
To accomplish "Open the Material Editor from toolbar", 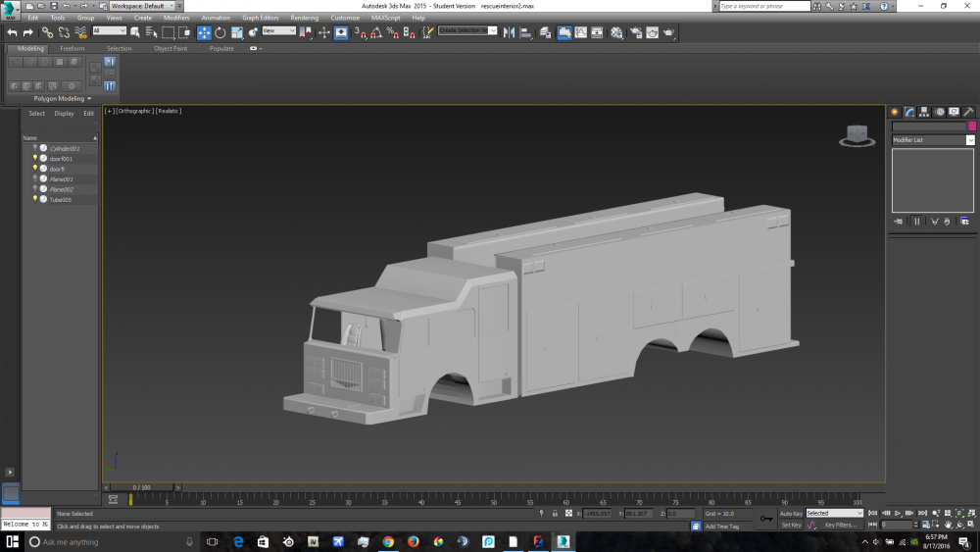I will tap(616, 32).
